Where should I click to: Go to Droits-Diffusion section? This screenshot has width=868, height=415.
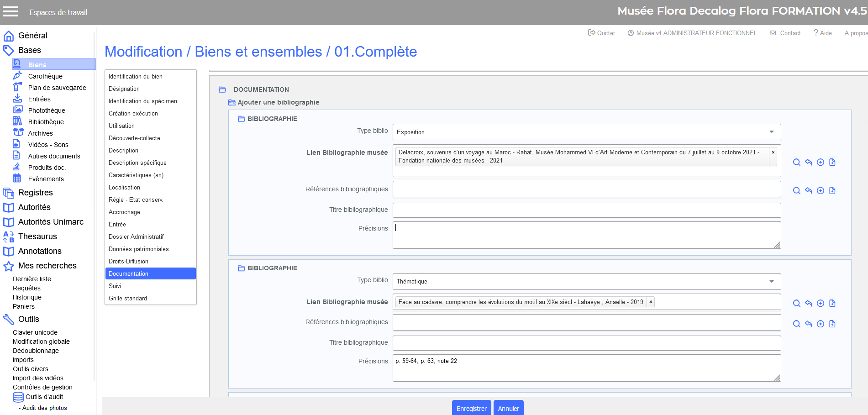click(x=128, y=261)
